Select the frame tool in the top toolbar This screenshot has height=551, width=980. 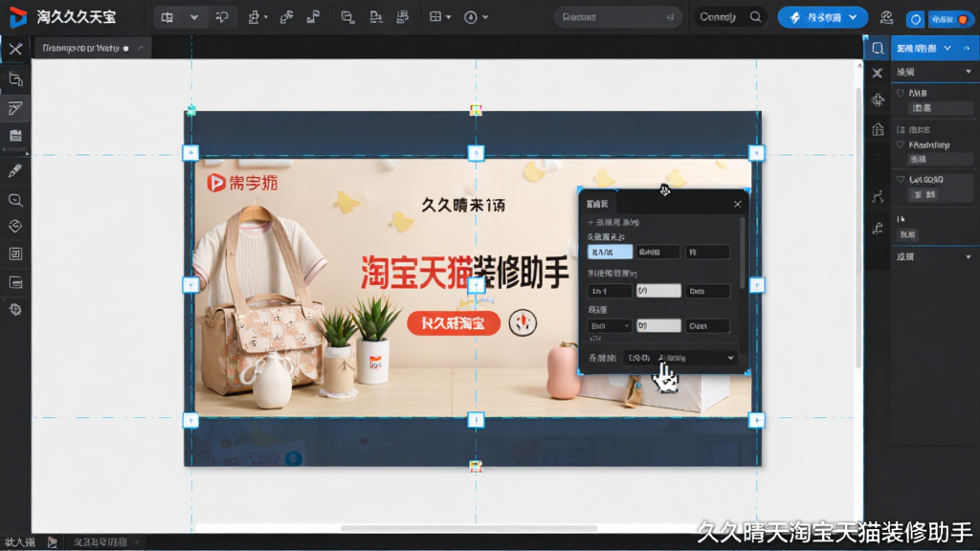click(167, 17)
